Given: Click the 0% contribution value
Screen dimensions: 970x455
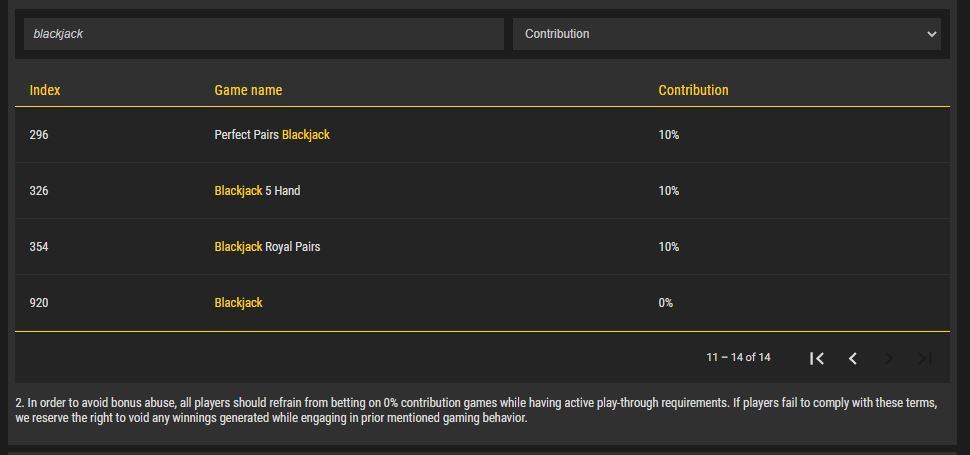Looking at the screenshot, I should point(666,303).
